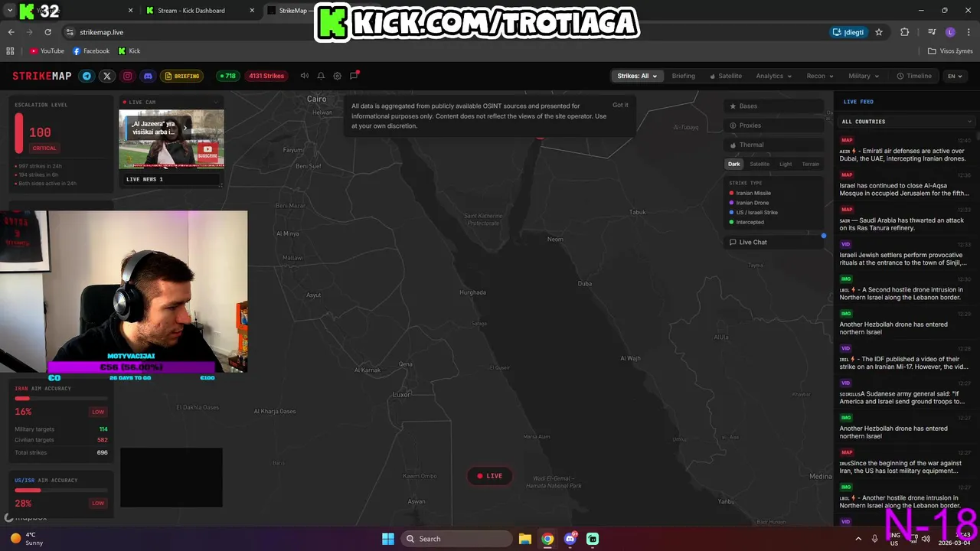This screenshot has width=980, height=551.
Task: Click the green 718 counter badge
Action: 227,76
